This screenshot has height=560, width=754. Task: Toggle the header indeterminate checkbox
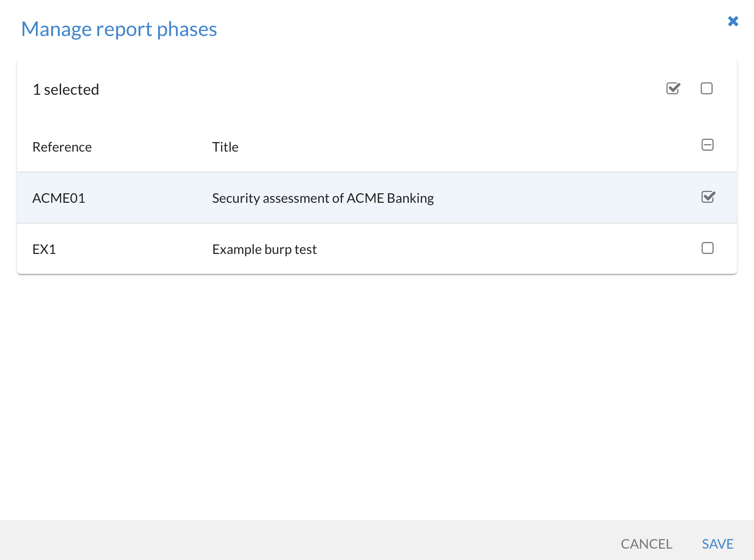[708, 145]
